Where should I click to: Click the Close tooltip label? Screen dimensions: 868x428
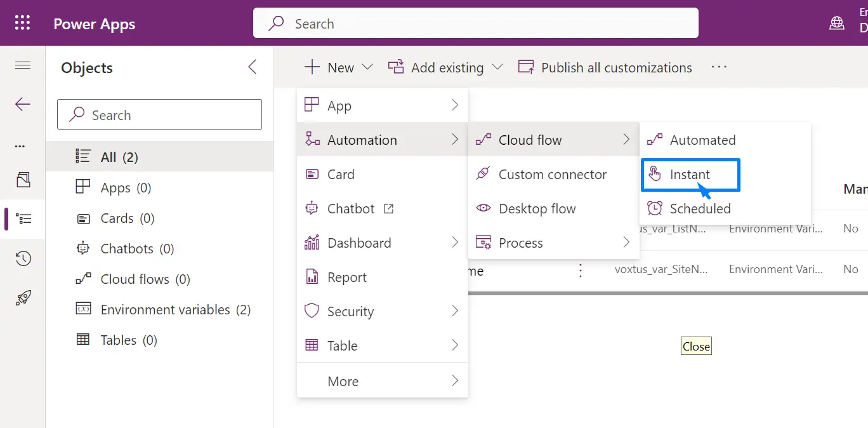[x=696, y=346]
